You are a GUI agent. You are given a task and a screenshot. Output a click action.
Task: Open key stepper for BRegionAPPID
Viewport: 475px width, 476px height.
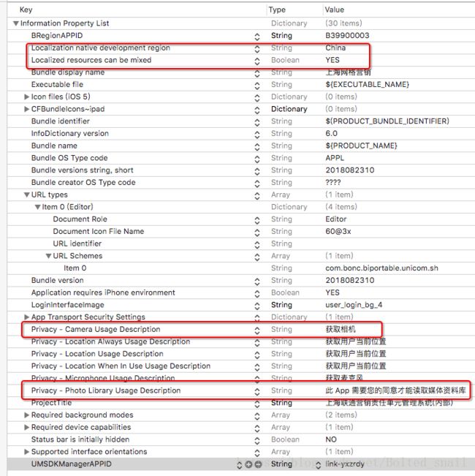pos(257,37)
